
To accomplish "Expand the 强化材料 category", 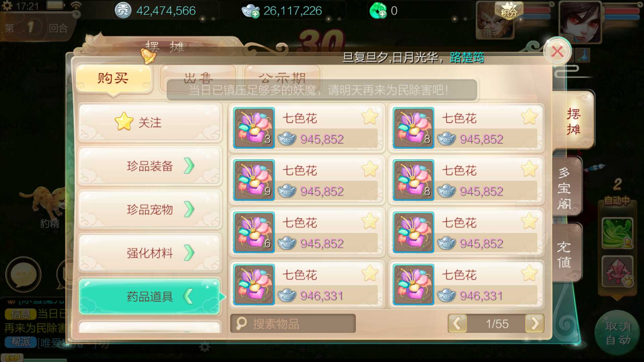I will (x=150, y=253).
